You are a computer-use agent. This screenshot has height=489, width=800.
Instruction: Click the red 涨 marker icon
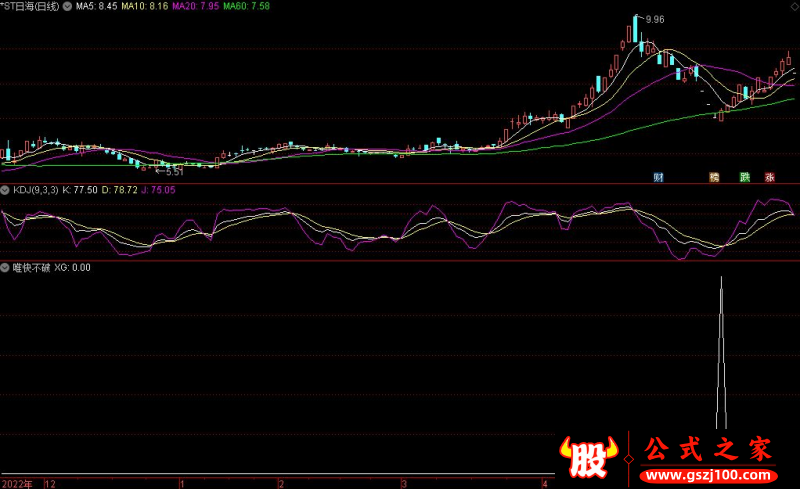point(770,177)
